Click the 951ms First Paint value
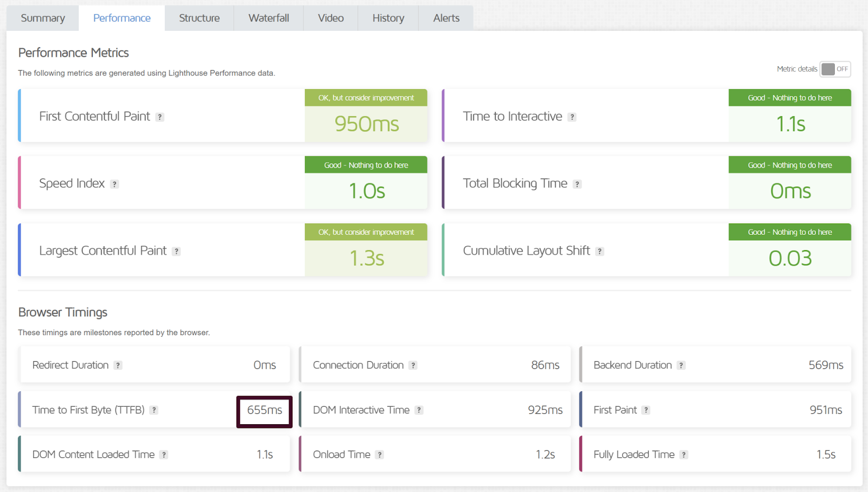868x492 pixels. pyautogui.click(x=826, y=410)
